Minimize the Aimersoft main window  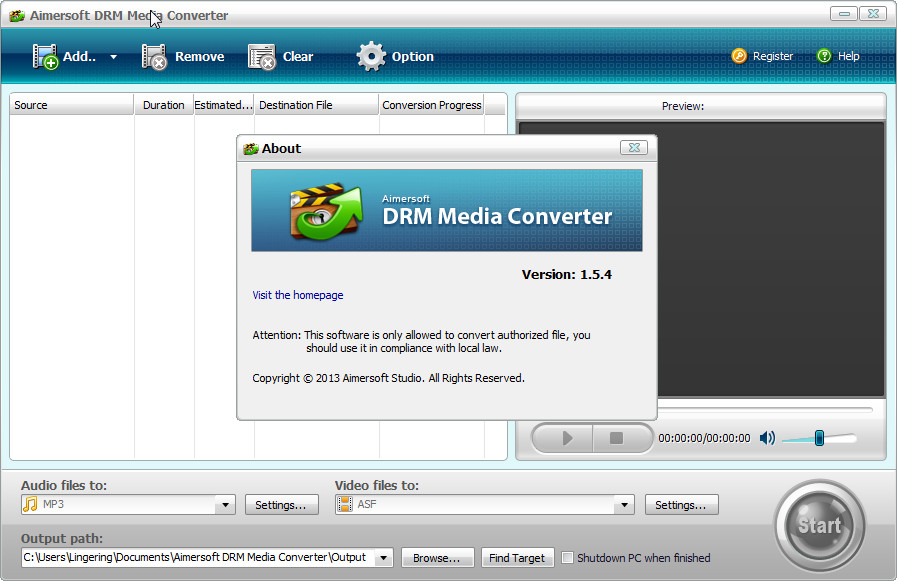(844, 14)
